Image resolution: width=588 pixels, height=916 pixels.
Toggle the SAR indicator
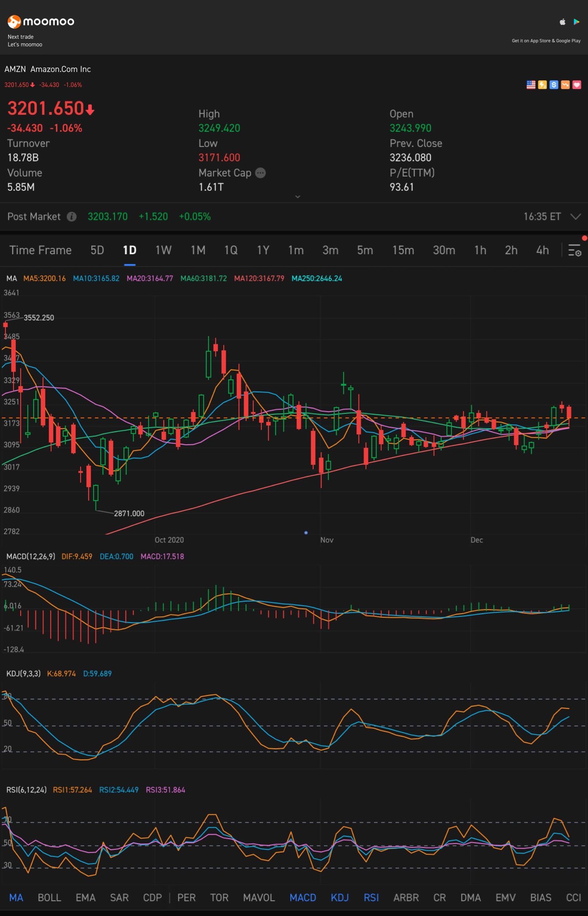tap(119, 897)
